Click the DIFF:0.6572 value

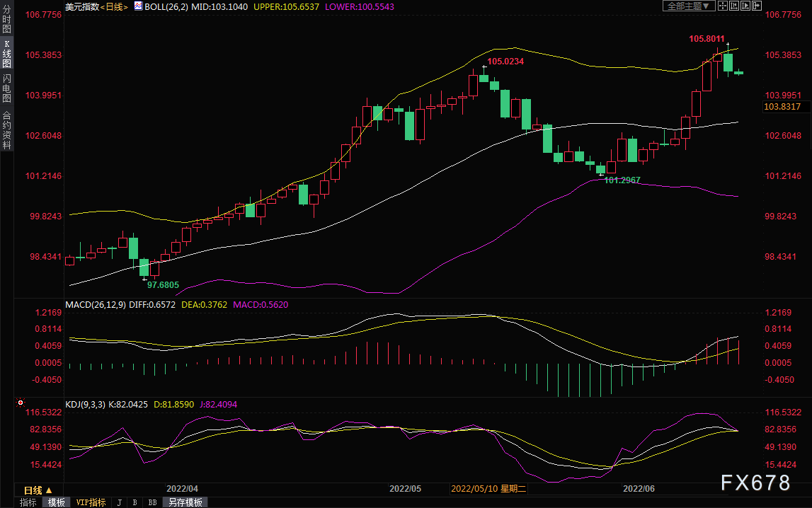(x=152, y=305)
